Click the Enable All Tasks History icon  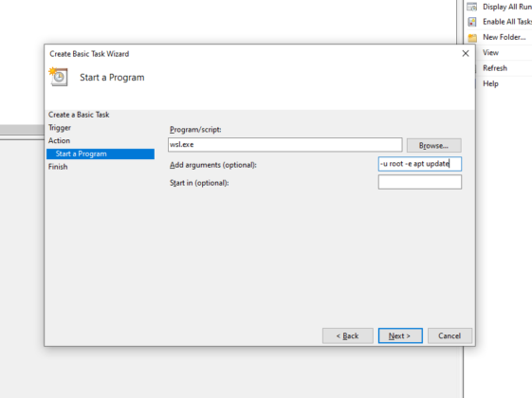point(472,22)
